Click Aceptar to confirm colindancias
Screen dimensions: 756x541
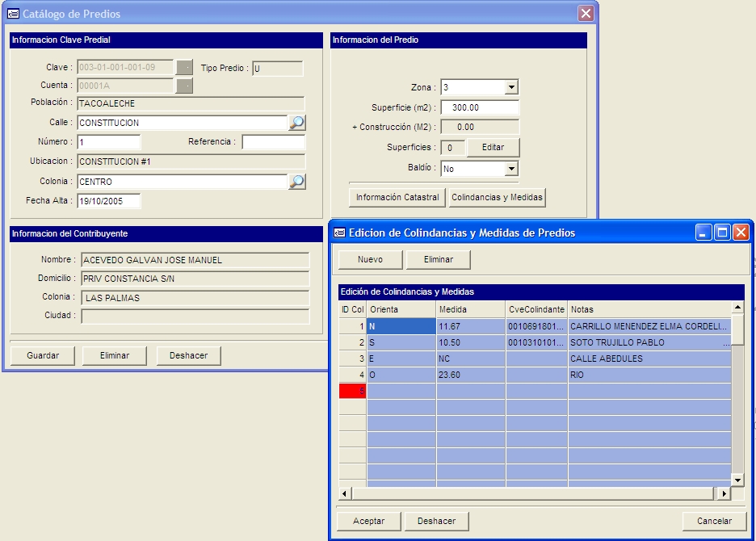pyautogui.click(x=369, y=521)
